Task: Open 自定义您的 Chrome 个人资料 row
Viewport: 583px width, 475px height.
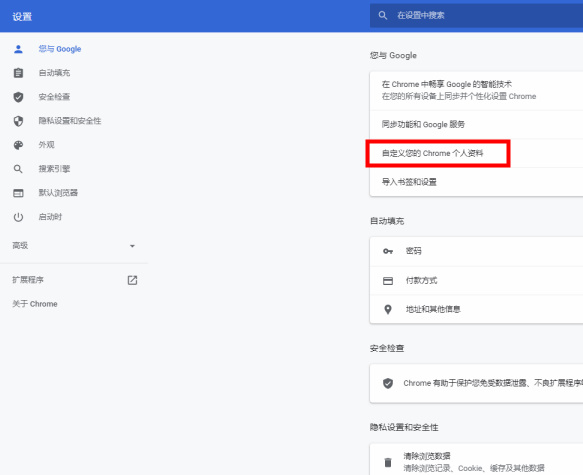Action: (476, 153)
